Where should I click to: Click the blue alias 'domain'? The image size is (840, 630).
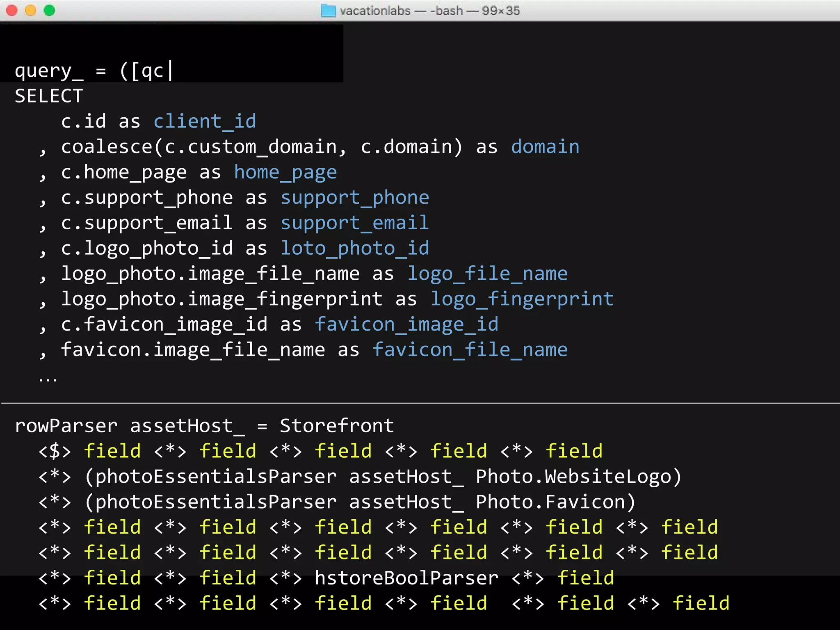coord(546,147)
